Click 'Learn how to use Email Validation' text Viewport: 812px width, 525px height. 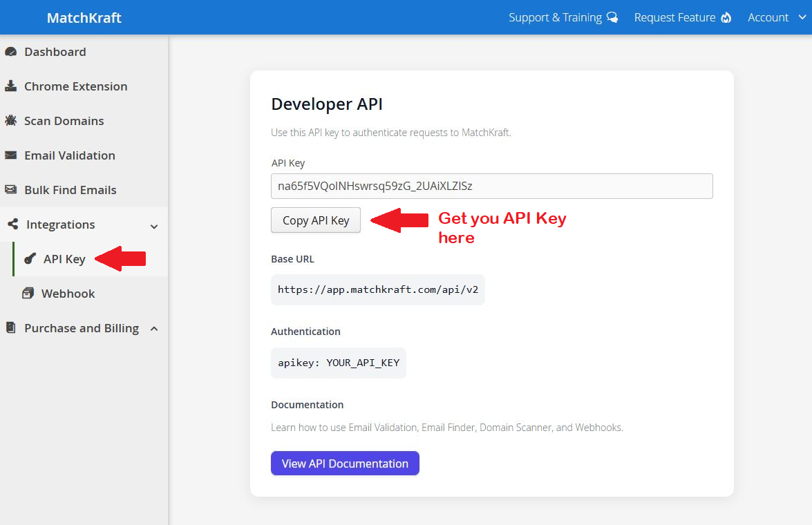pyautogui.click(x=447, y=428)
